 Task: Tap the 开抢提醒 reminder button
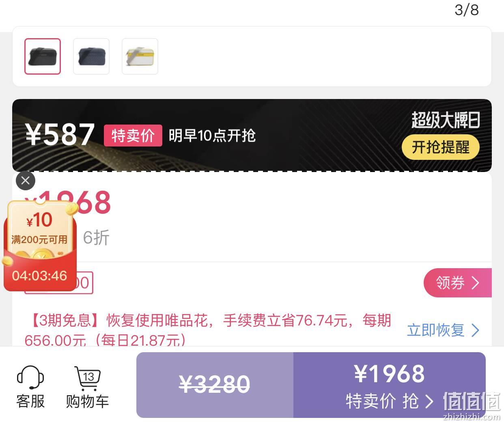point(441,147)
